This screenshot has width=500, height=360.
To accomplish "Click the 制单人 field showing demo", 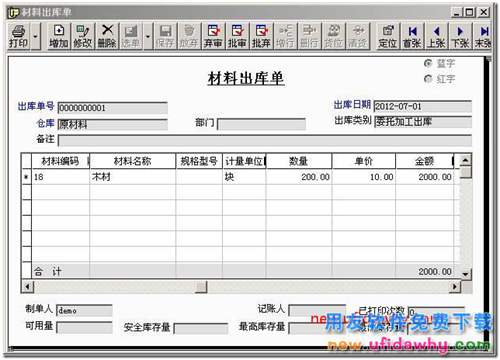I will pos(84,311).
